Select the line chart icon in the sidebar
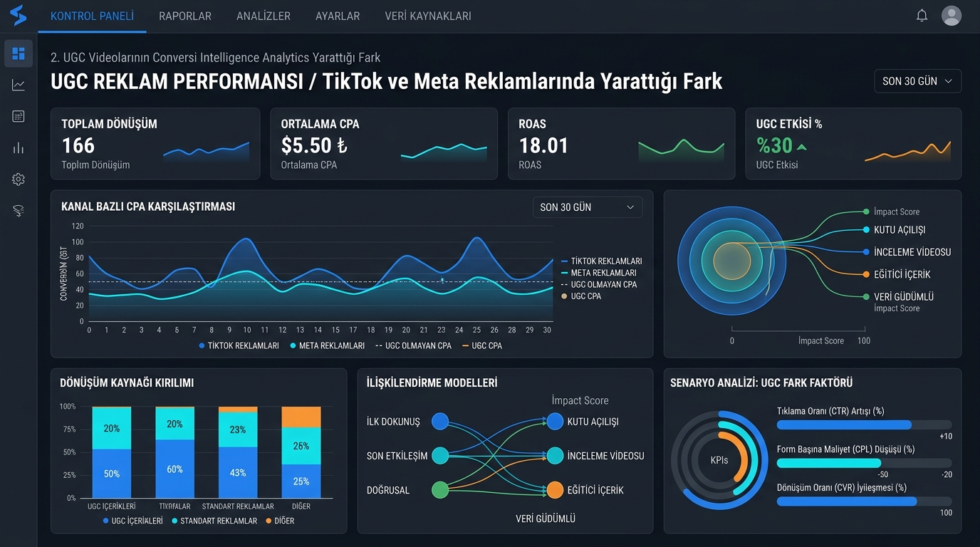The image size is (980, 547). coord(19,85)
